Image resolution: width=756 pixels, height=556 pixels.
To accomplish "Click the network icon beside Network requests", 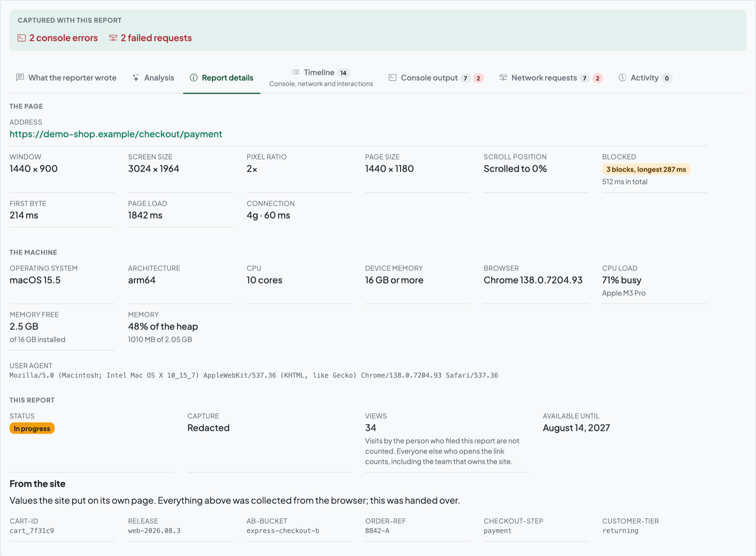I will [503, 77].
